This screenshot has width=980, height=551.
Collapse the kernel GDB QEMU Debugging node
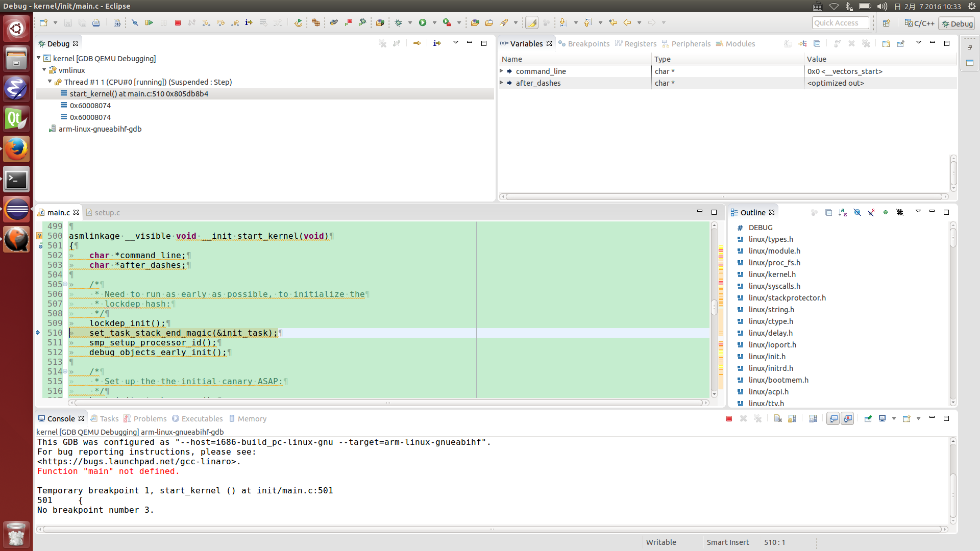pos(39,58)
